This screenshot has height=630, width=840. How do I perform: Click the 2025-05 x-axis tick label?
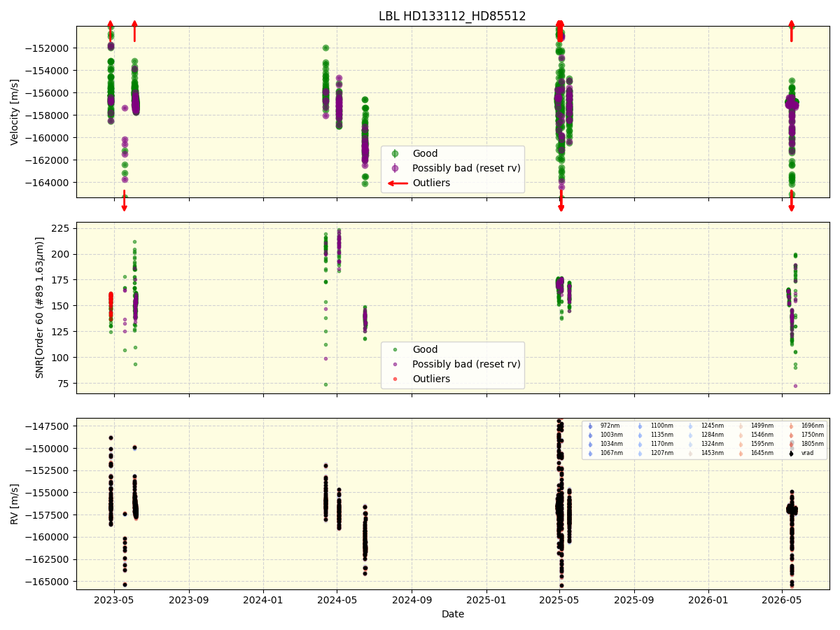[560, 600]
